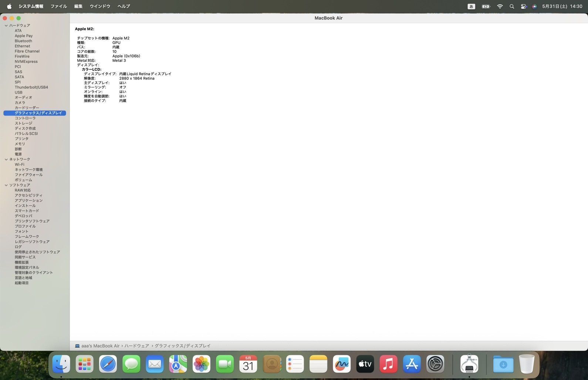Click the date and time clock
588x380 pixels.
[x=562, y=6]
